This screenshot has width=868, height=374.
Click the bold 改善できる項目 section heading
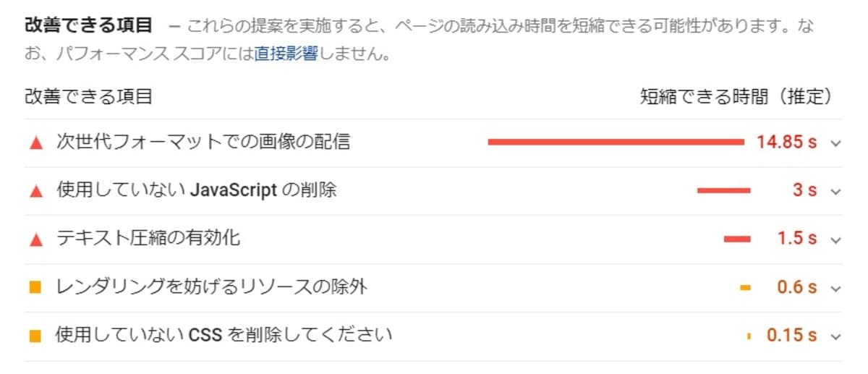point(88,25)
